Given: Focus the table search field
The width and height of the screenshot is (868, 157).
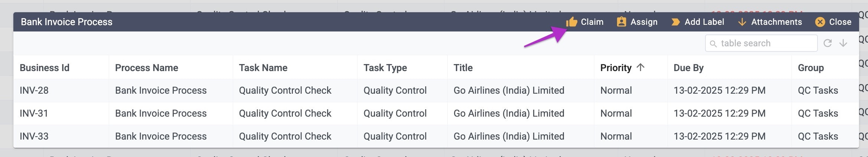Looking at the screenshot, I should pyautogui.click(x=761, y=43).
